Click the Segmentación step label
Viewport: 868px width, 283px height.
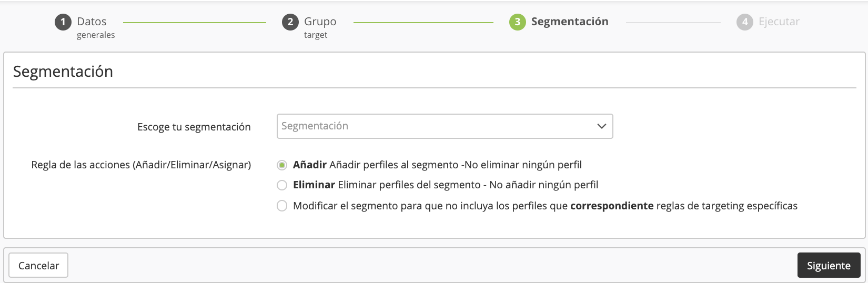point(569,22)
